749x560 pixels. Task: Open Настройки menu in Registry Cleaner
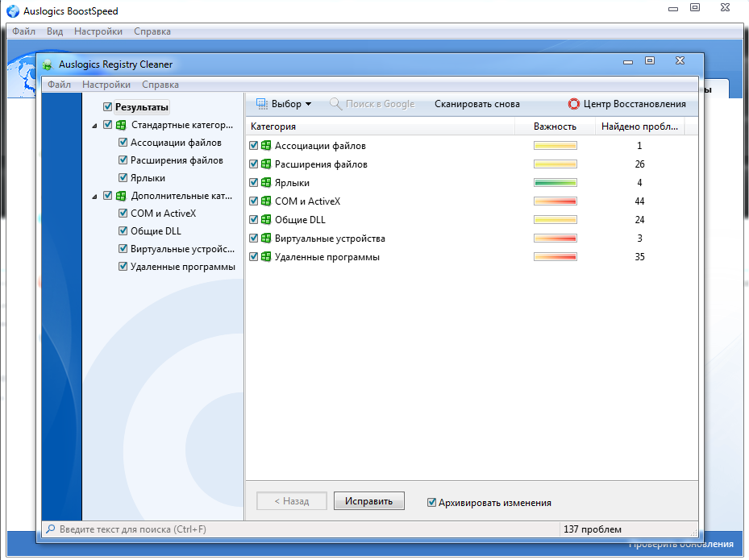click(106, 85)
